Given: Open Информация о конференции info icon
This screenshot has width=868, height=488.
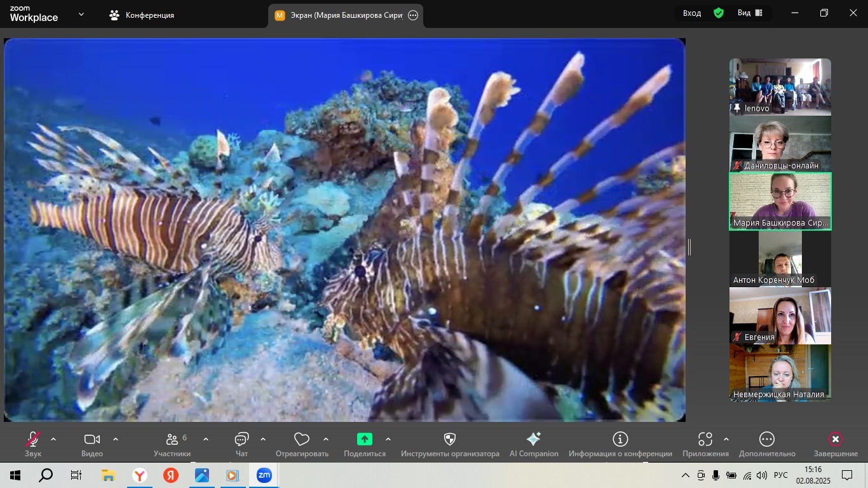Looking at the screenshot, I should pos(620,439).
